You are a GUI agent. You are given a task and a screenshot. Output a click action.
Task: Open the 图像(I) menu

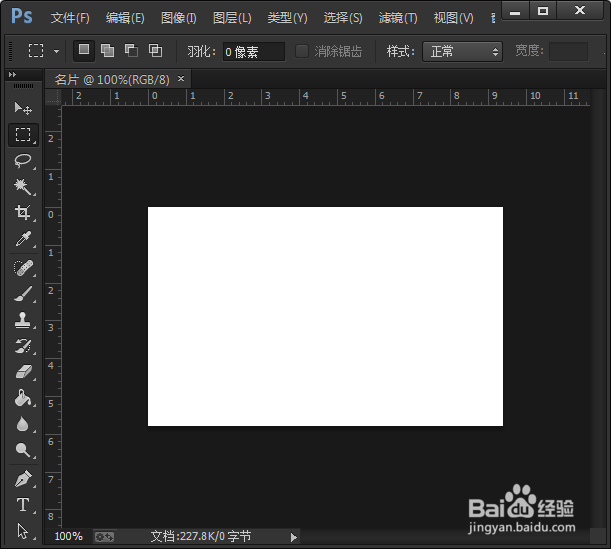pyautogui.click(x=179, y=18)
